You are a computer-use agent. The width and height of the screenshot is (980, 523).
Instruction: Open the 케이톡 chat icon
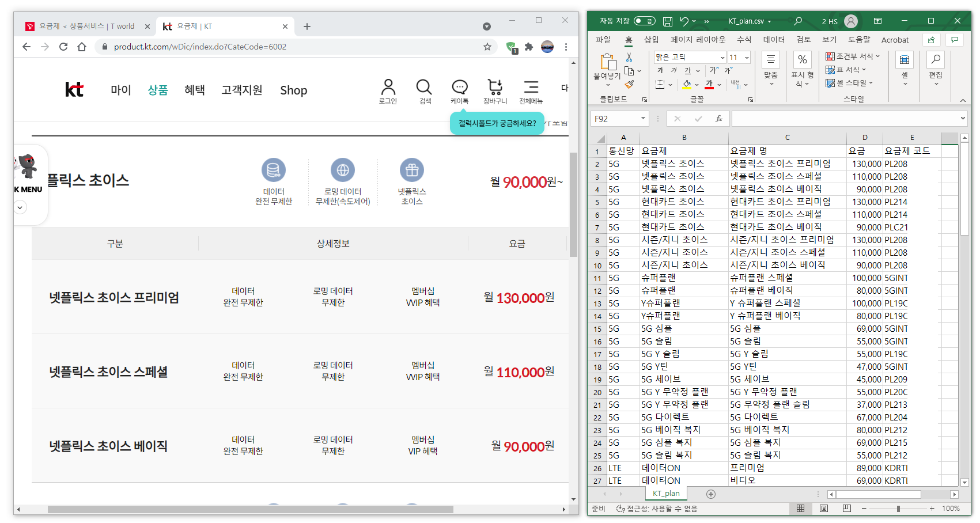click(x=459, y=92)
